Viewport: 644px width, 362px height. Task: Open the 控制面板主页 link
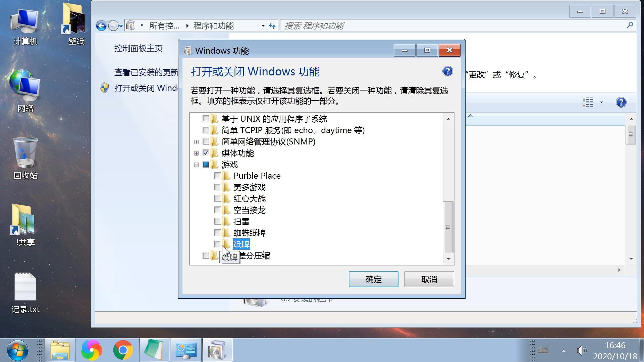tap(138, 48)
